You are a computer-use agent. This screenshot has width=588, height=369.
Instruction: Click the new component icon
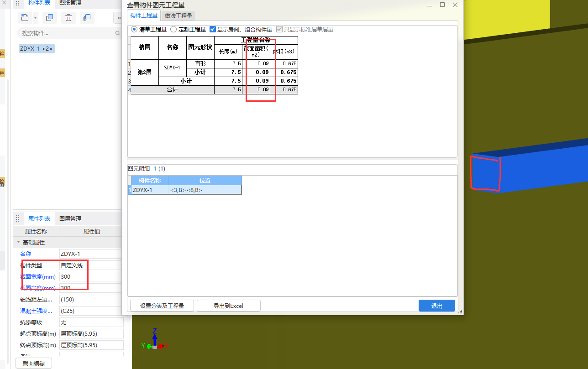(x=25, y=18)
